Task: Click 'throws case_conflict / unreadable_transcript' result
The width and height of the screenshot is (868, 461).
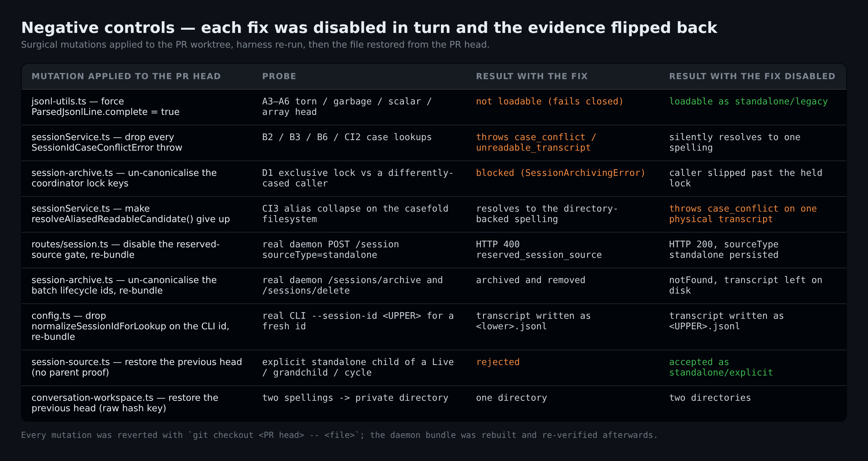Action: tap(536, 143)
